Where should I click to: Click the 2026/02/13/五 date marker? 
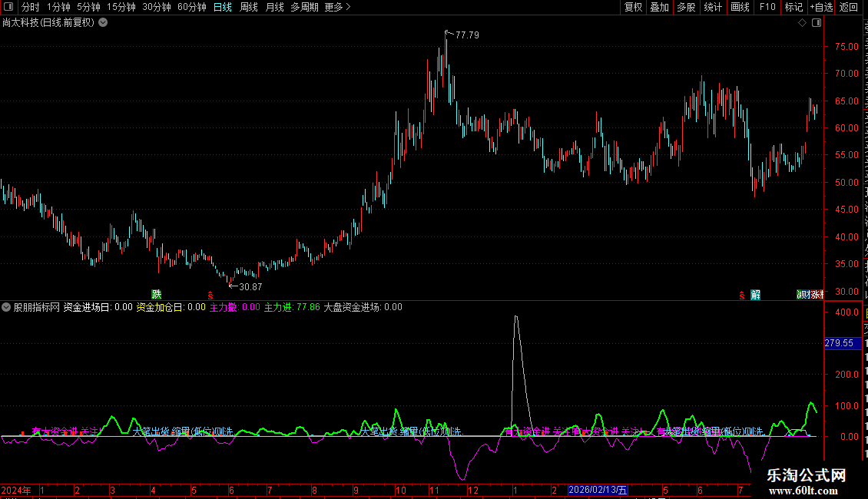click(598, 490)
